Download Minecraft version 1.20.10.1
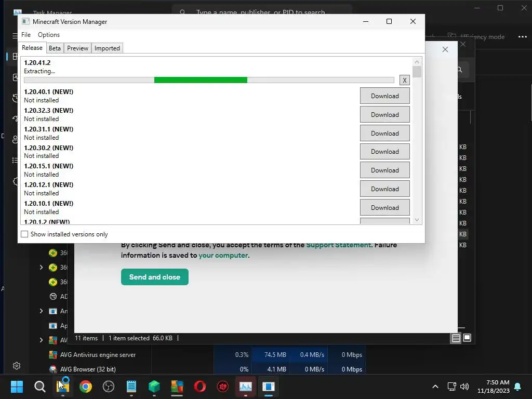The image size is (532, 399). pos(385,208)
